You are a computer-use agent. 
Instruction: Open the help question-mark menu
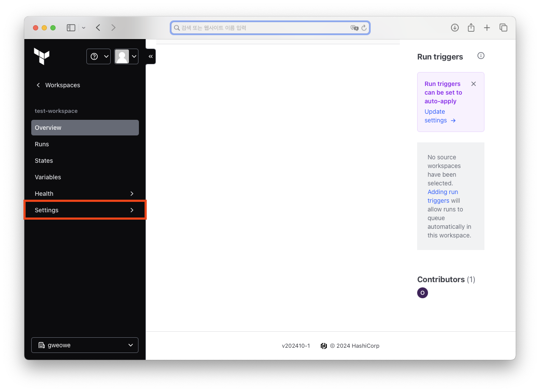[x=99, y=56]
